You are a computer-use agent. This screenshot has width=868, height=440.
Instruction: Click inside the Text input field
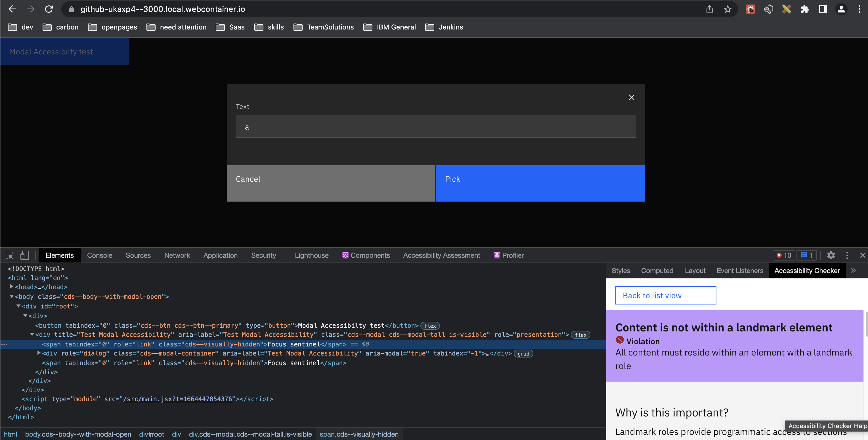[x=435, y=127]
